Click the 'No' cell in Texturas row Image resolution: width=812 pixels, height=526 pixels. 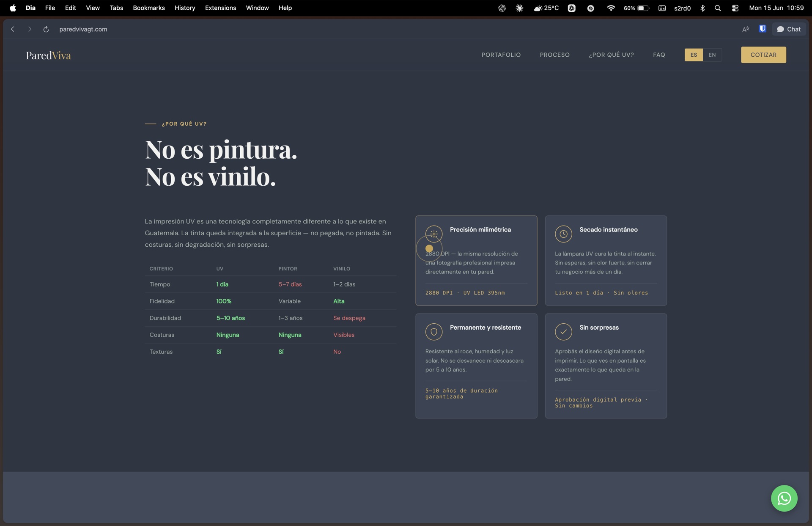click(337, 352)
